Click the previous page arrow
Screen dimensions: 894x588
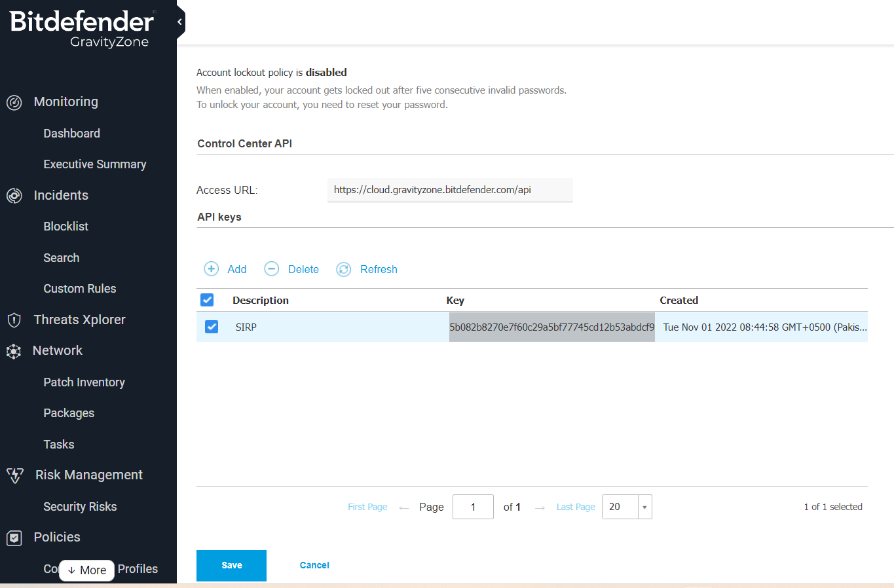pyautogui.click(x=403, y=507)
